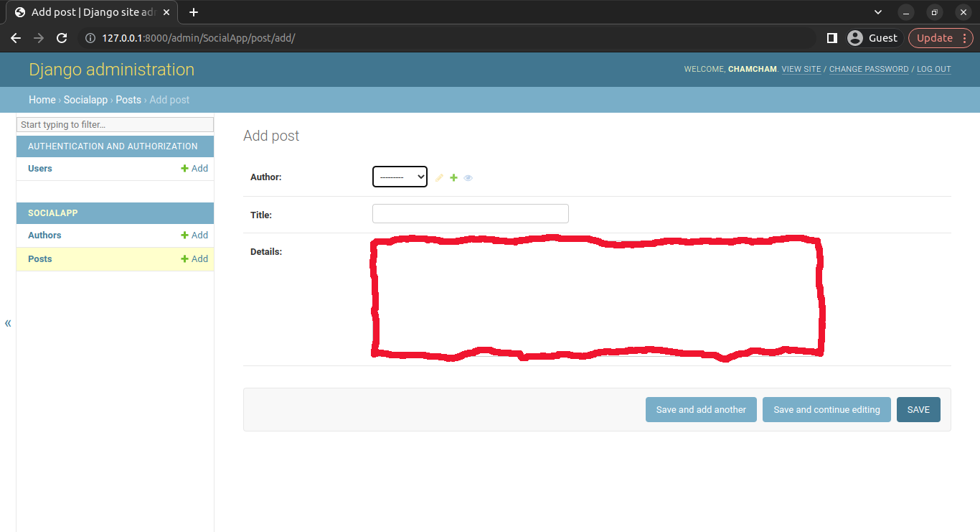This screenshot has width=980, height=532.
Task: Open a new browser tab with plus icon
Action: (x=194, y=12)
